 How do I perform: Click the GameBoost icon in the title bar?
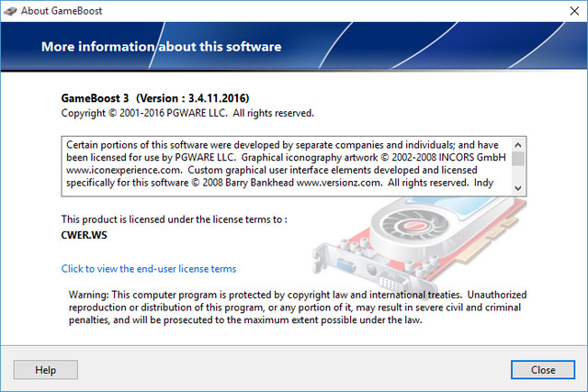(11, 11)
